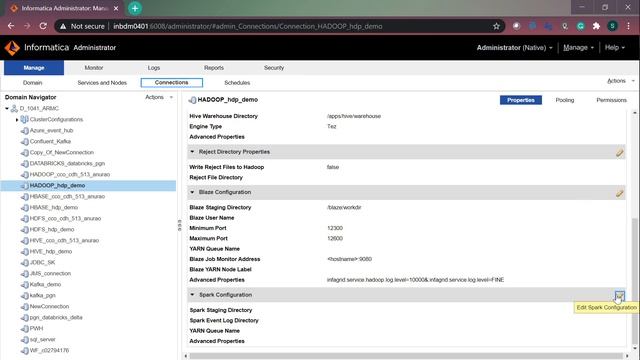This screenshot has width=640, height=360.
Task: Show the Properties view
Action: [x=521, y=100]
